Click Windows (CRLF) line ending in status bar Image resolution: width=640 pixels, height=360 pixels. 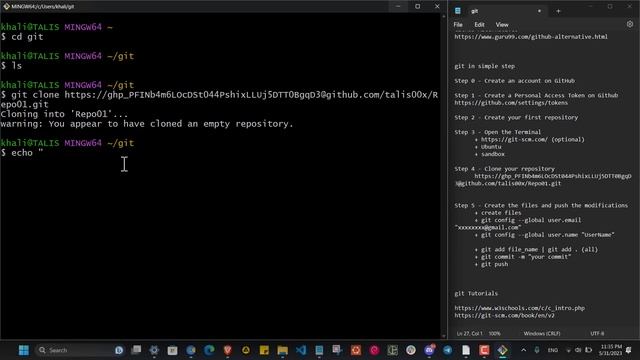tap(542, 333)
